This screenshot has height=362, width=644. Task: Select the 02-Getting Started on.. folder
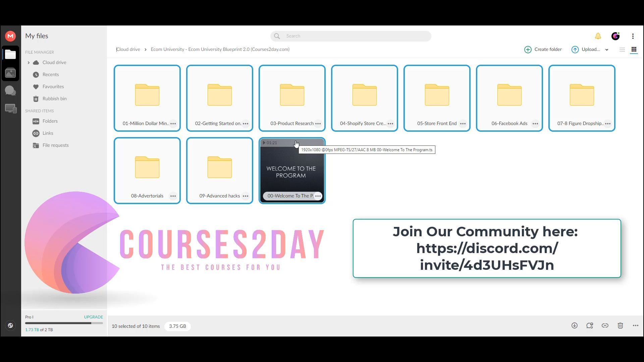pos(220,98)
